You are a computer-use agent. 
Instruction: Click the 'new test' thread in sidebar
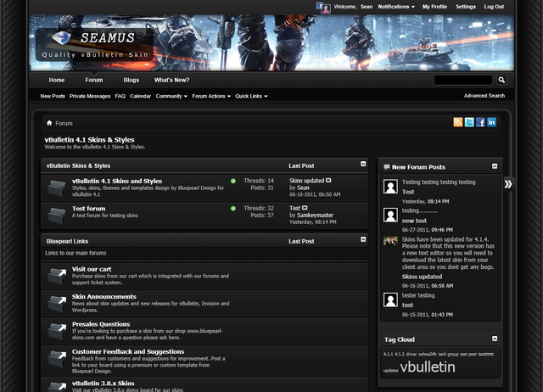(414, 221)
